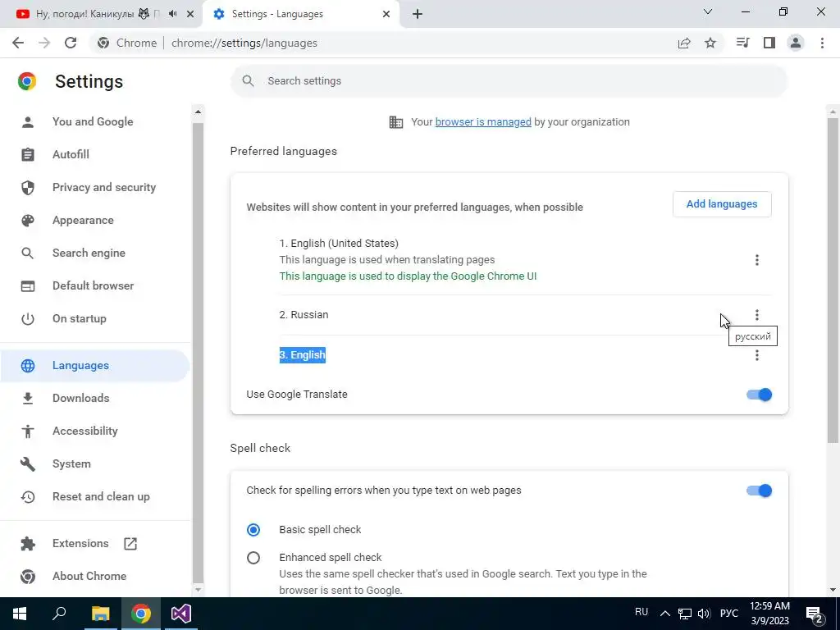Click the '2. Russian' language text

tap(304, 314)
